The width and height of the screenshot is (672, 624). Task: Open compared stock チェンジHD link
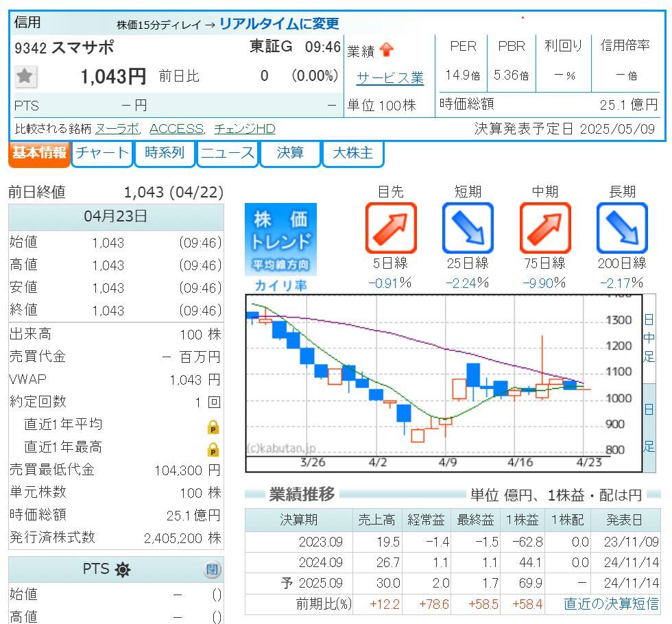click(244, 129)
